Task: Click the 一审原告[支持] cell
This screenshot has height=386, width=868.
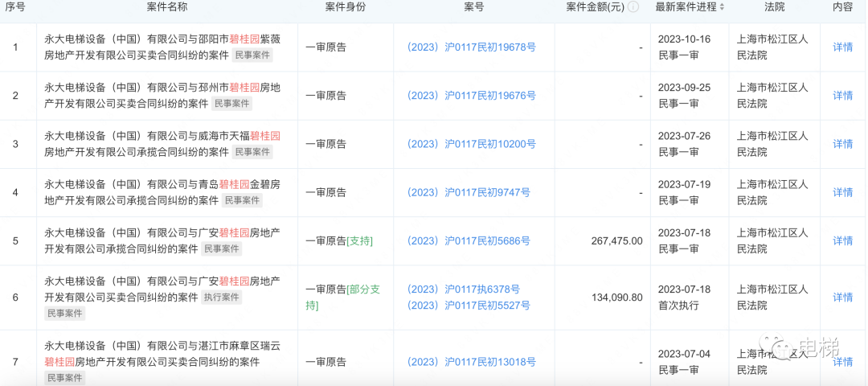Action: 339,241
